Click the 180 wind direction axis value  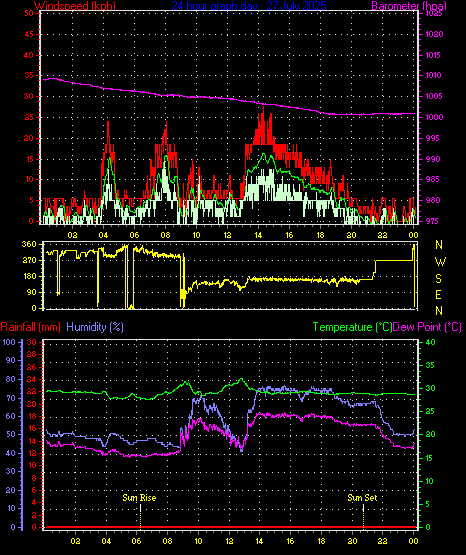(29, 276)
